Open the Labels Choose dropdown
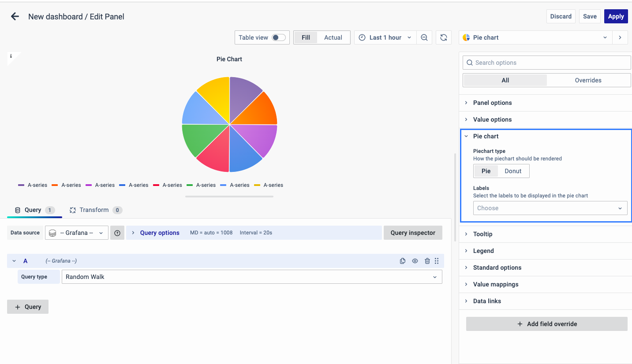The image size is (632, 364). pos(550,208)
